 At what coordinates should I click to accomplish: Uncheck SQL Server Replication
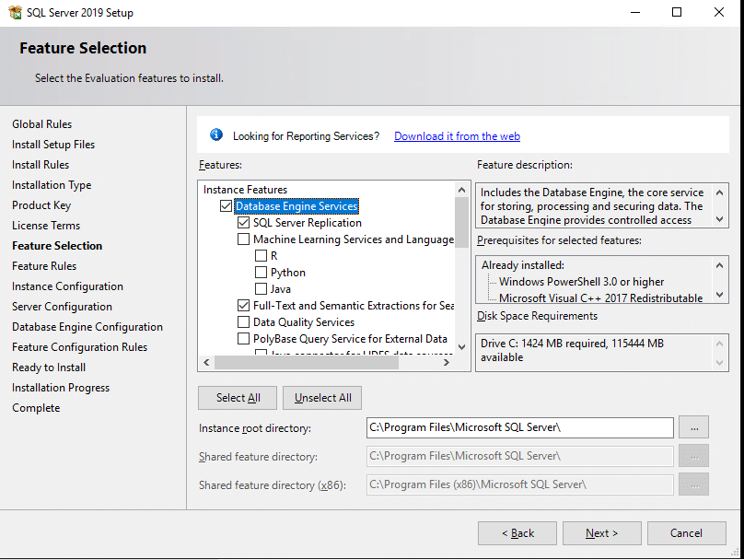click(242, 222)
